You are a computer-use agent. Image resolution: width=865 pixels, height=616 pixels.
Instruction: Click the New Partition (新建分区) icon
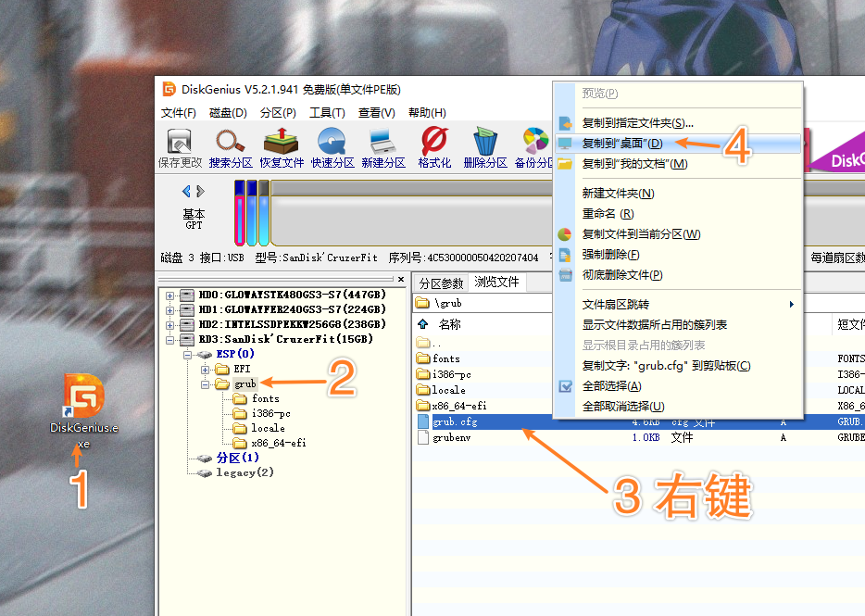[x=383, y=147]
